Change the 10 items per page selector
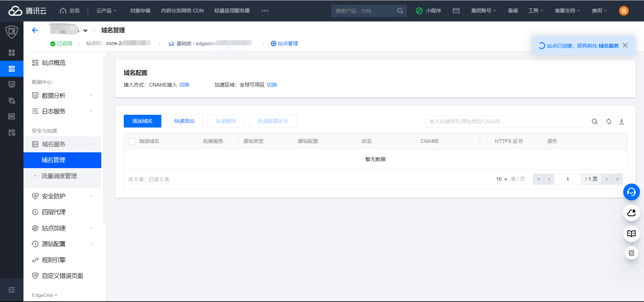Screen dimensions: 644x302 tap(502, 179)
